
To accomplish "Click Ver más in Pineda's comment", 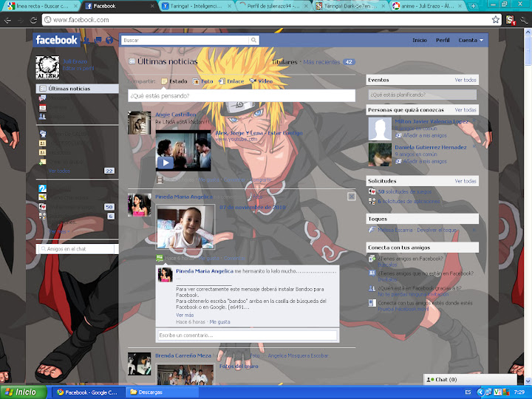I will click(x=185, y=316).
